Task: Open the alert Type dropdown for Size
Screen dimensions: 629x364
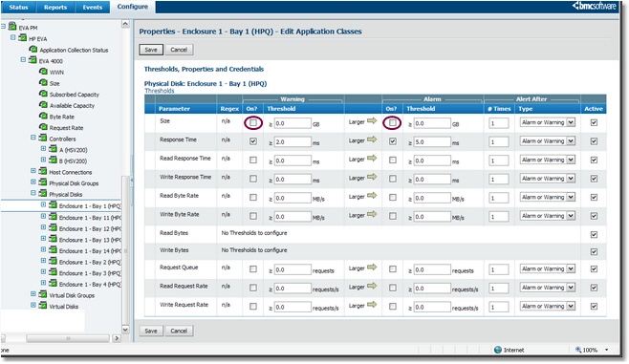Action: coord(548,122)
